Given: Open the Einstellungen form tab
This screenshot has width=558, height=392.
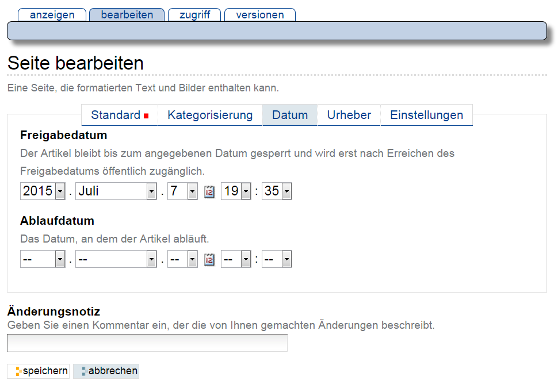Looking at the screenshot, I should [427, 115].
